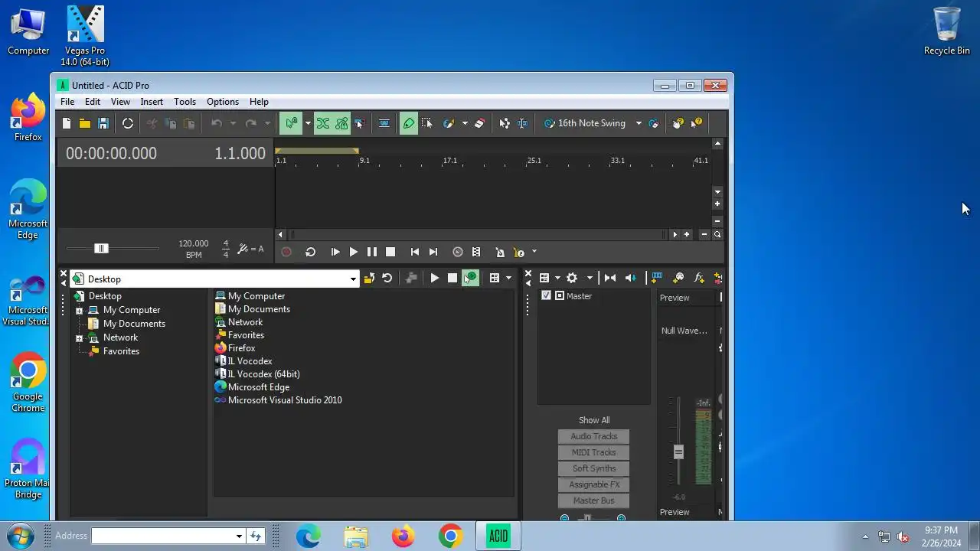Select the Paint tool brush icon

(449, 123)
